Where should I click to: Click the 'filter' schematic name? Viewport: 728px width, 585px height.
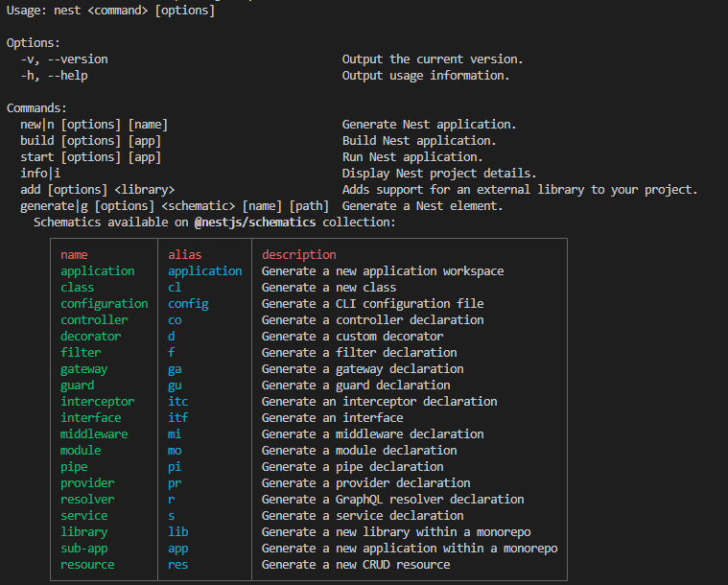click(x=81, y=352)
